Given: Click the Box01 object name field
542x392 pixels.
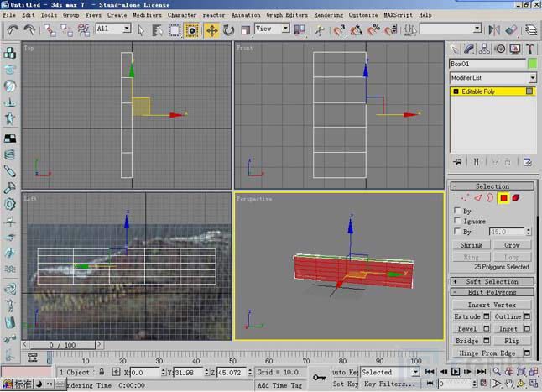Looking at the screenshot, I should [487, 64].
